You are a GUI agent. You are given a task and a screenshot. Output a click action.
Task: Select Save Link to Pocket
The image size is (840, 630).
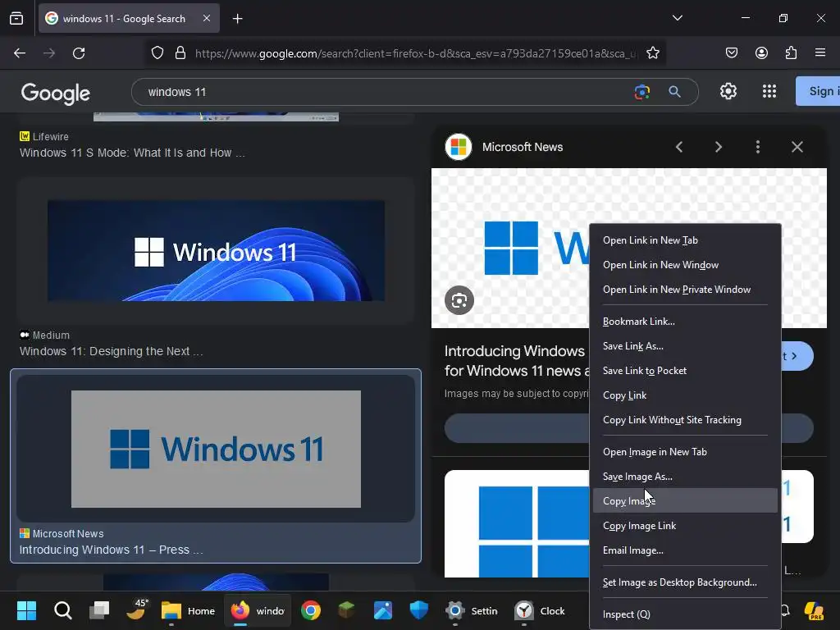coord(685,372)
